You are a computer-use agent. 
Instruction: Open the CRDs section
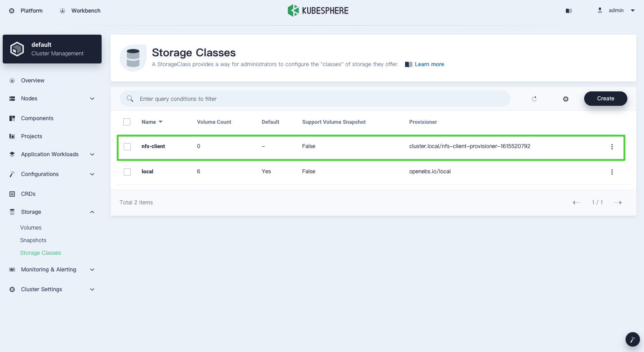(x=28, y=194)
